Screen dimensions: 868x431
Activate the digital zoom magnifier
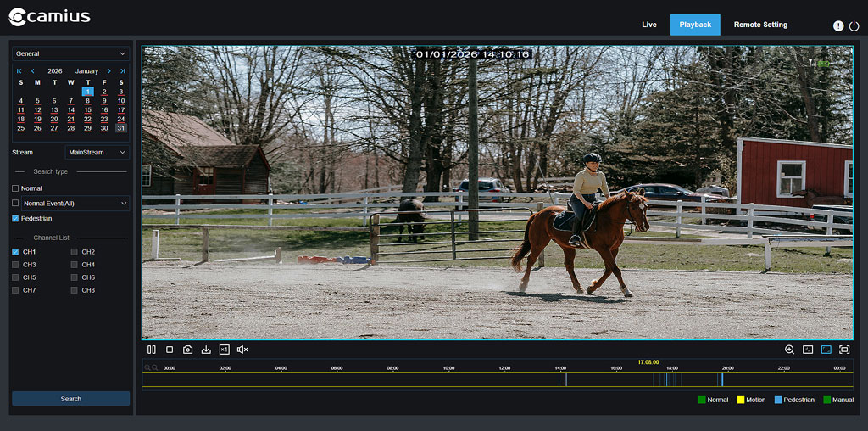(789, 350)
